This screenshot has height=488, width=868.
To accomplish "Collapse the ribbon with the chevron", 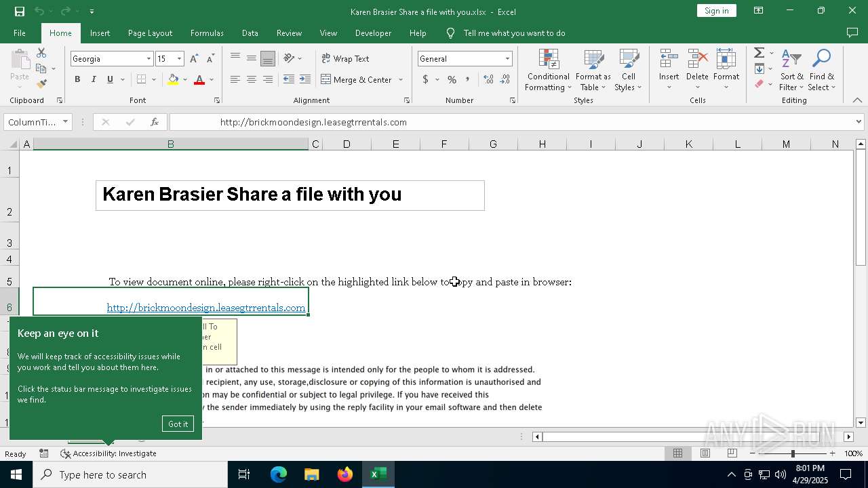I will pos(857,100).
